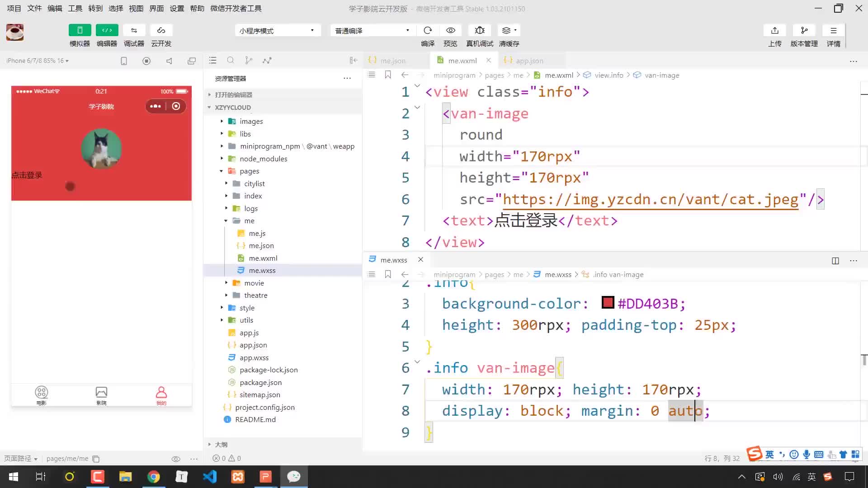Tap the cat avatar image in simulator

coord(101,149)
